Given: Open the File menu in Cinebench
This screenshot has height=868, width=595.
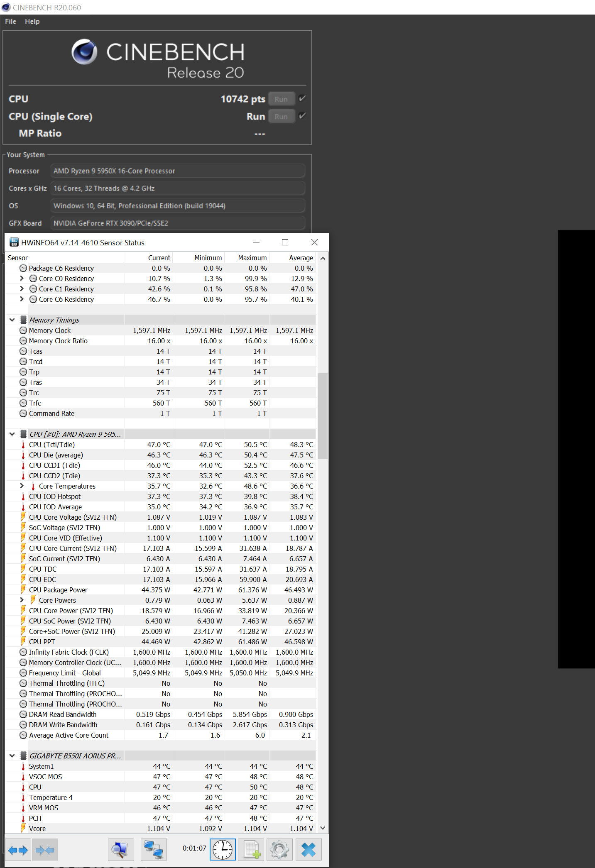Looking at the screenshot, I should click(11, 22).
